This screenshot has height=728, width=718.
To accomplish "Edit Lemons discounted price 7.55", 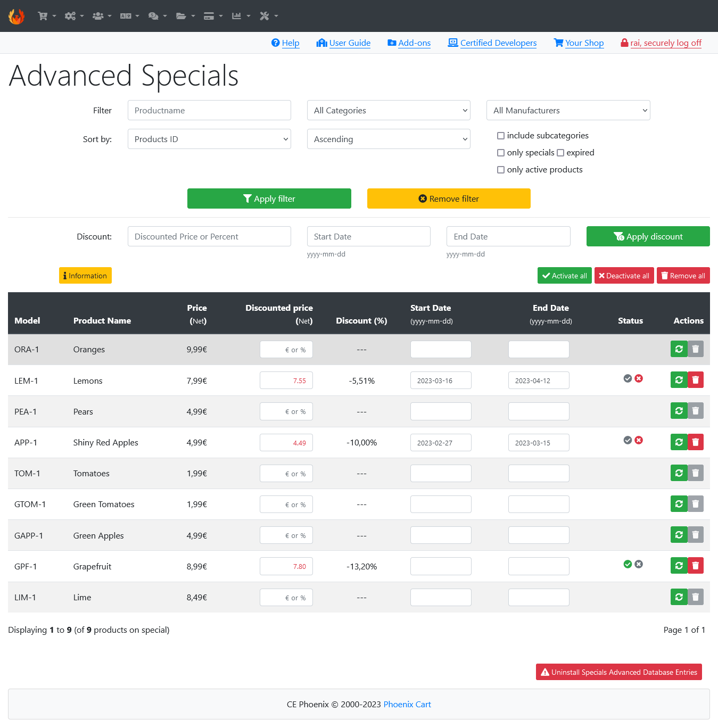I will (x=286, y=380).
